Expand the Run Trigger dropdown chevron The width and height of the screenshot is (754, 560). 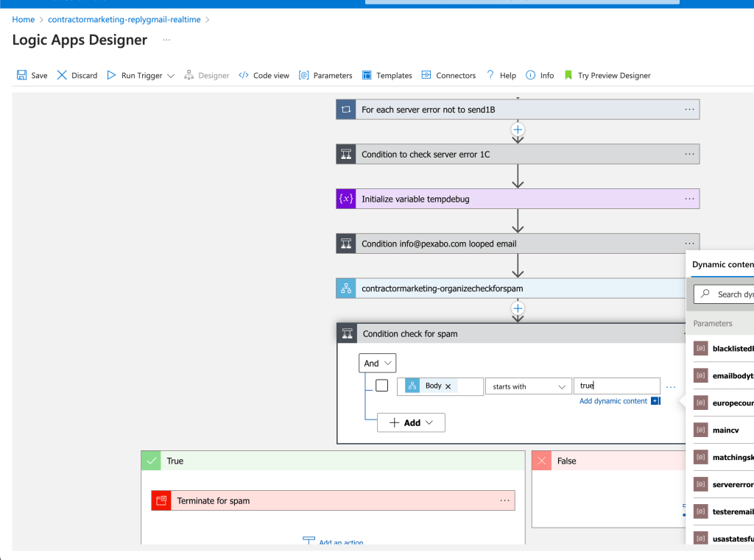(x=171, y=76)
